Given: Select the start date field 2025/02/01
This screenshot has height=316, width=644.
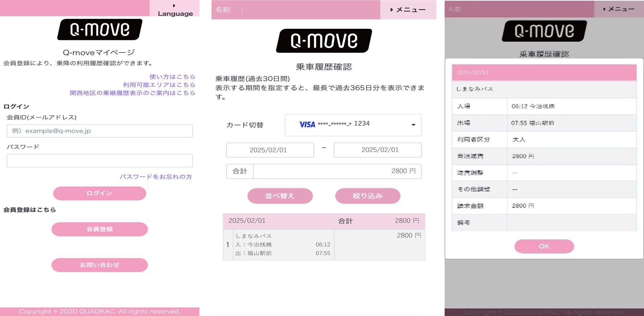Looking at the screenshot, I should coord(270,150).
